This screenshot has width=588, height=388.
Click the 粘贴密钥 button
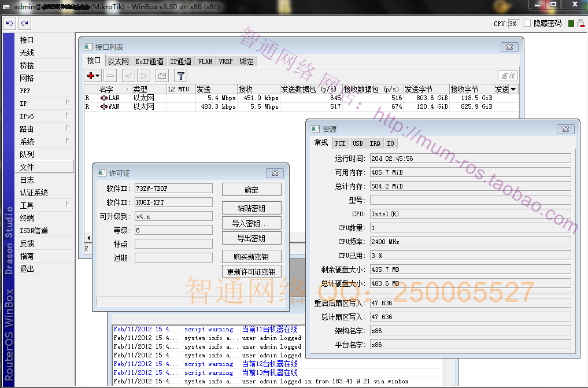[x=251, y=208]
